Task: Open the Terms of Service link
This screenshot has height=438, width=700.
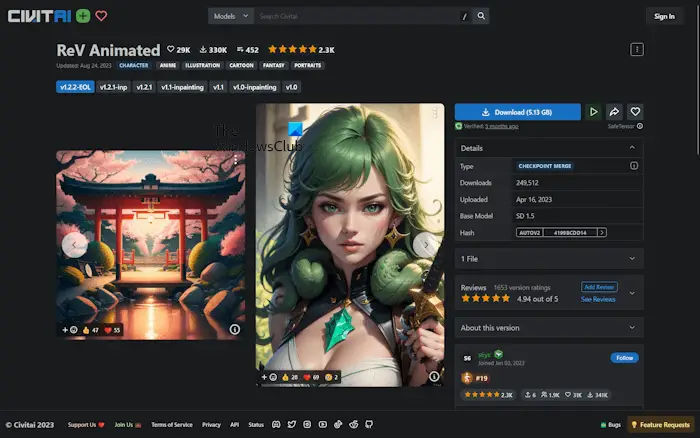Action: [172, 425]
